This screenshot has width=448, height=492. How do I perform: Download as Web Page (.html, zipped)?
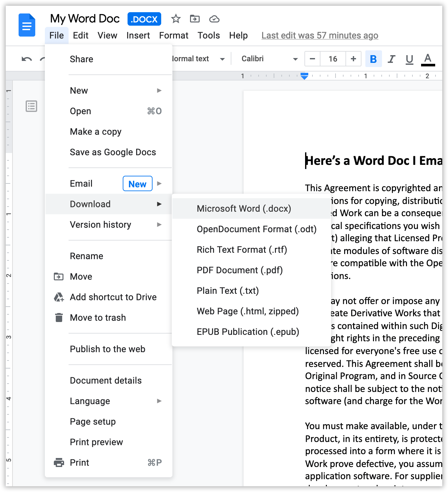(252, 311)
